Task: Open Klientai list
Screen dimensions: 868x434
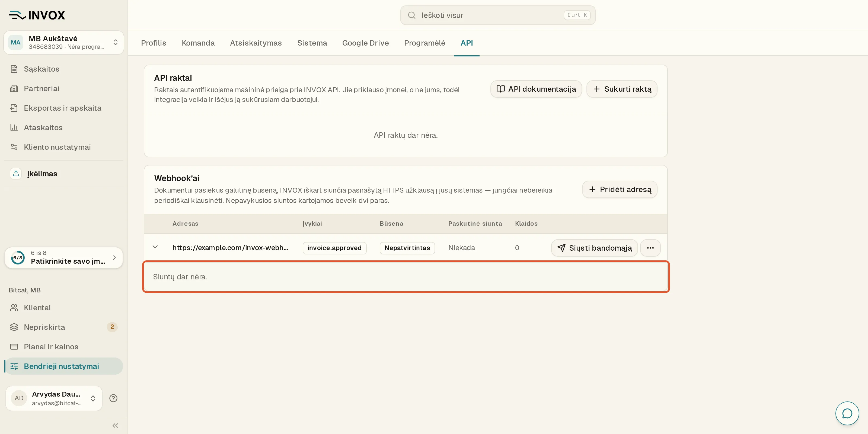Action: coord(63,308)
